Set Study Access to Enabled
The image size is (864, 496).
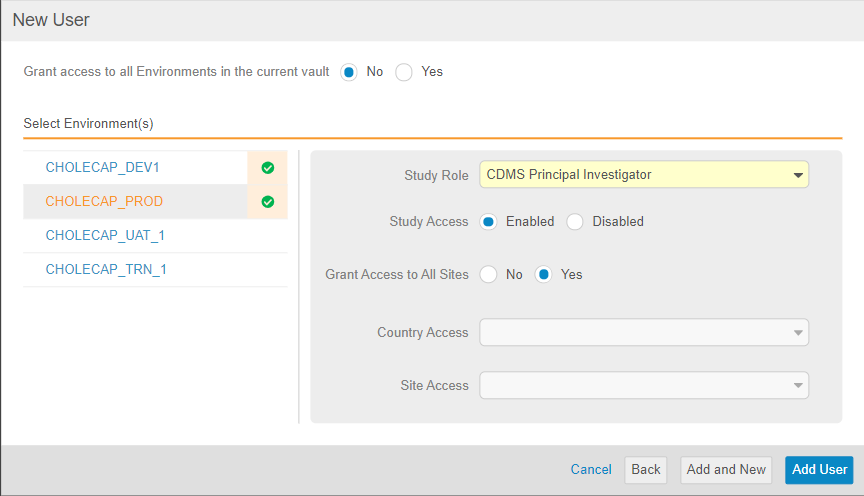[x=489, y=222]
